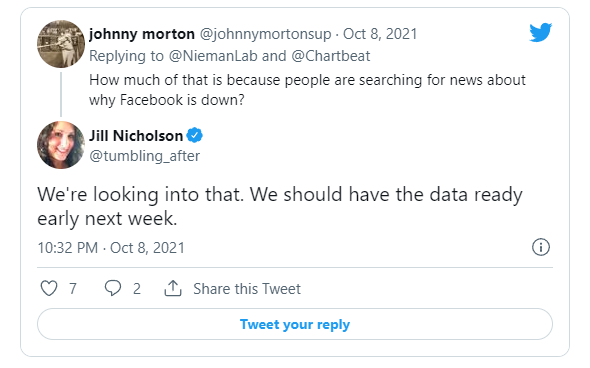Click the like count number 7

73,289
